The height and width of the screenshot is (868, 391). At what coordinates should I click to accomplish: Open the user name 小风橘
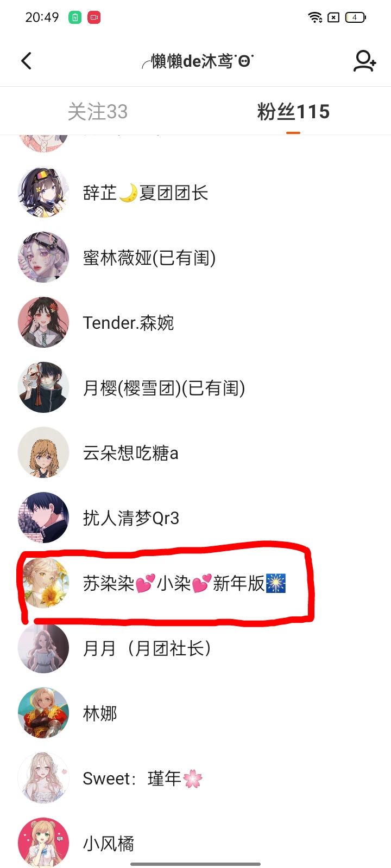109,844
